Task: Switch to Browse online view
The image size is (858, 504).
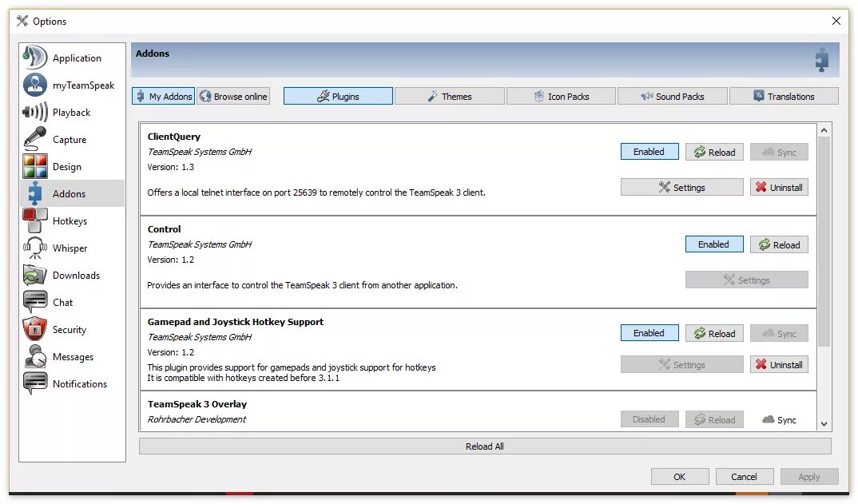Action: [x=233, y=97]
